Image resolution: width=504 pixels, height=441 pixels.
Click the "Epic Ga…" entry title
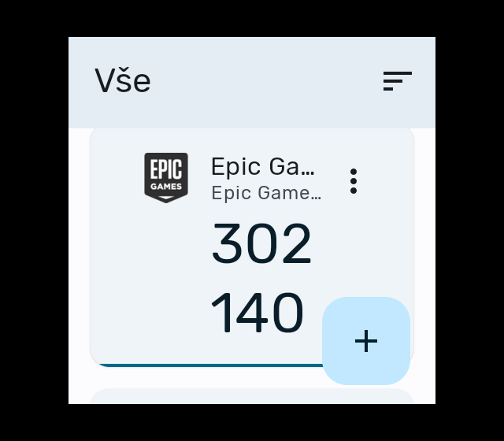(262, 167)
